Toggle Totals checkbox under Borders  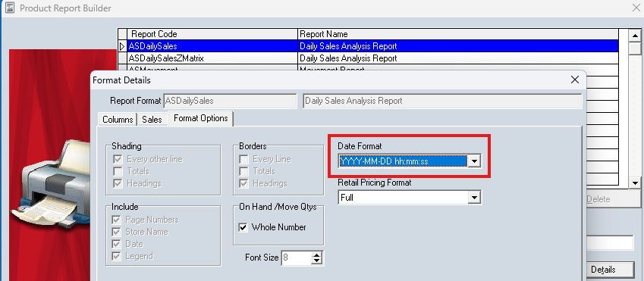pyautogui.click(x=243, y=171)
